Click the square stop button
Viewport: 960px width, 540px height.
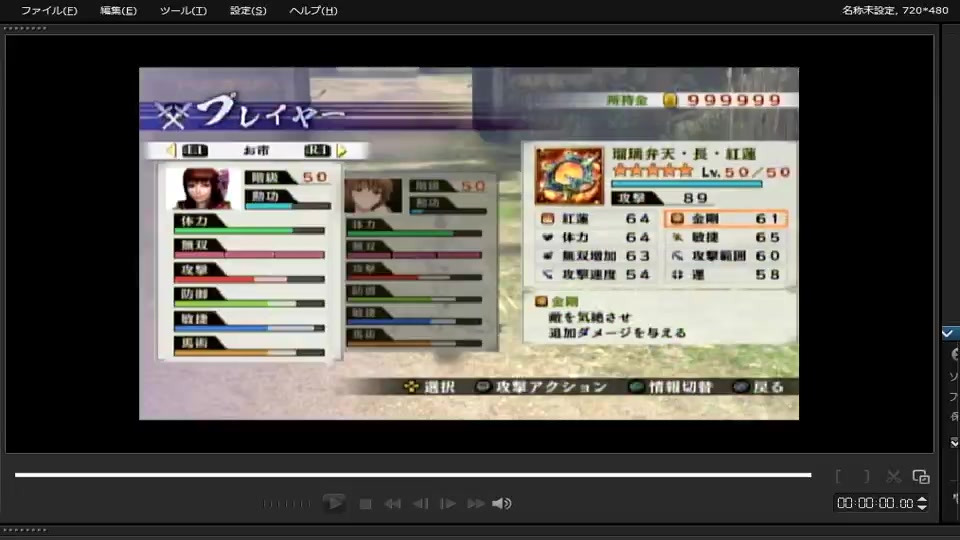366,504
